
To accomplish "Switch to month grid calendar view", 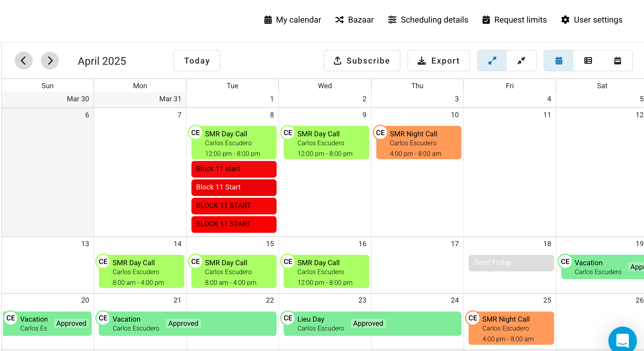I will (559, 61).
